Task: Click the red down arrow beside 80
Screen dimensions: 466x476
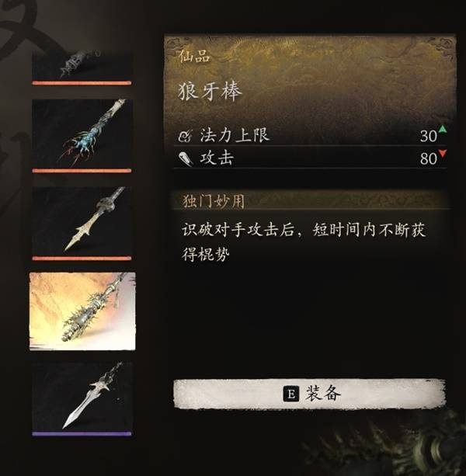Action: click(443, 153)
